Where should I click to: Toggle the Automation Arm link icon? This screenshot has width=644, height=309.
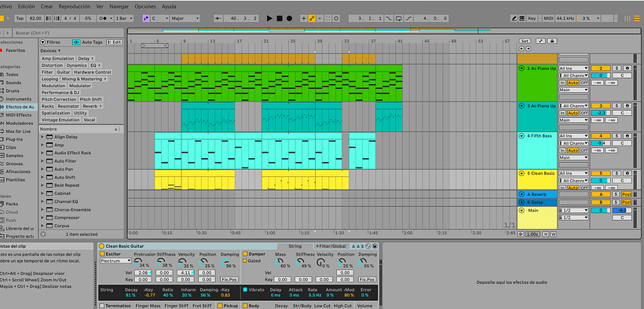312,19
